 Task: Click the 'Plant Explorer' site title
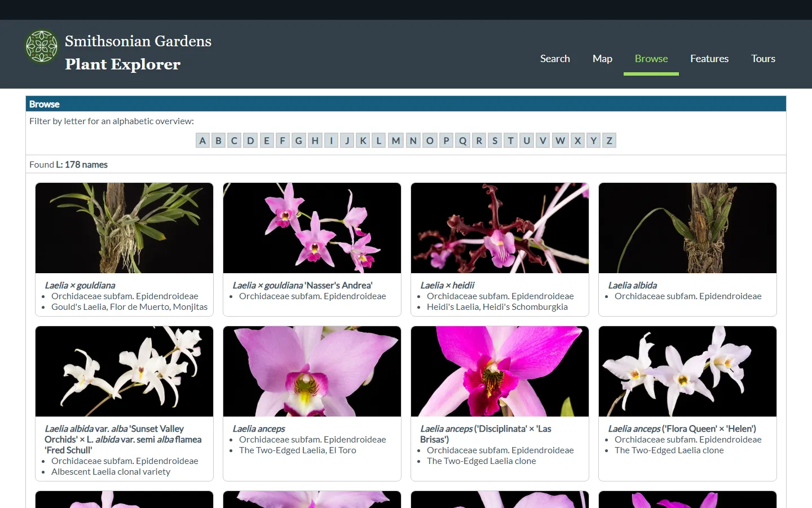123,64
